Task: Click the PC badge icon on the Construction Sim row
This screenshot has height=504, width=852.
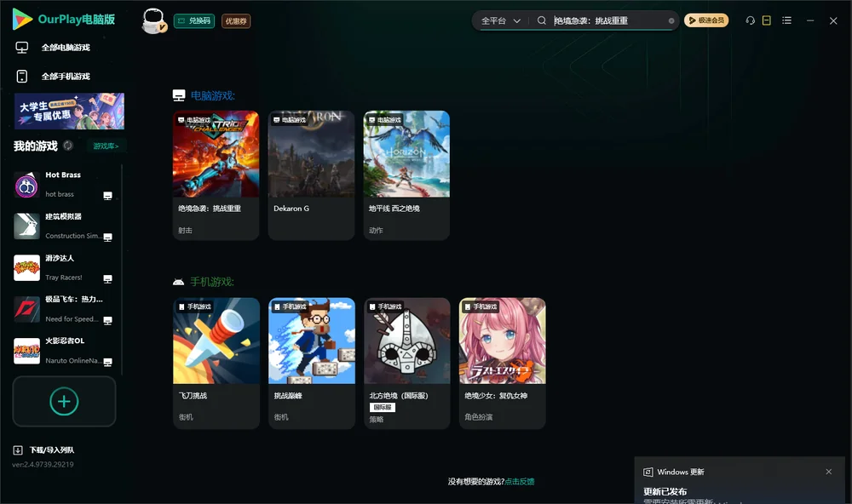Action: click(107, 238)
